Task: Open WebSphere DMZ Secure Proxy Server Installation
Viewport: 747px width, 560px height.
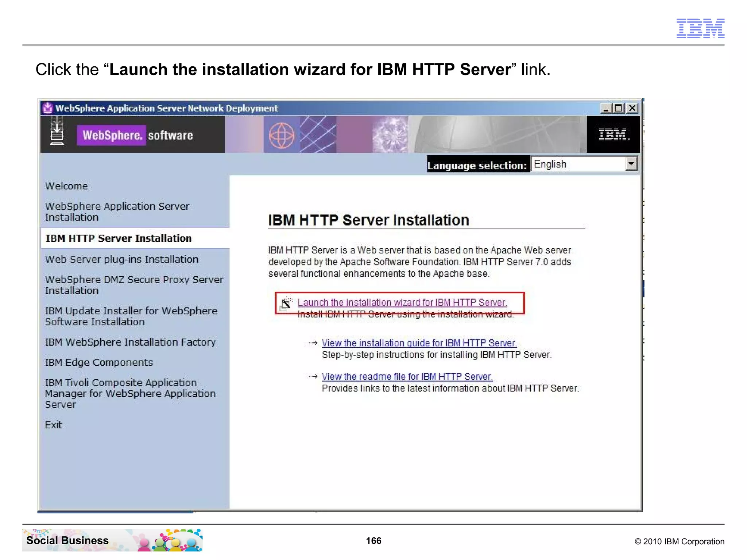Action: click(x=134, y=285)
